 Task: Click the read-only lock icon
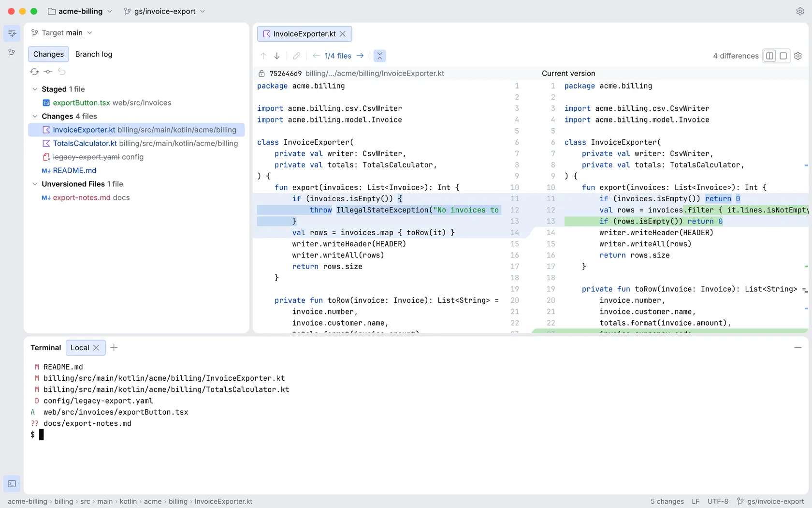tap(261, 74)
